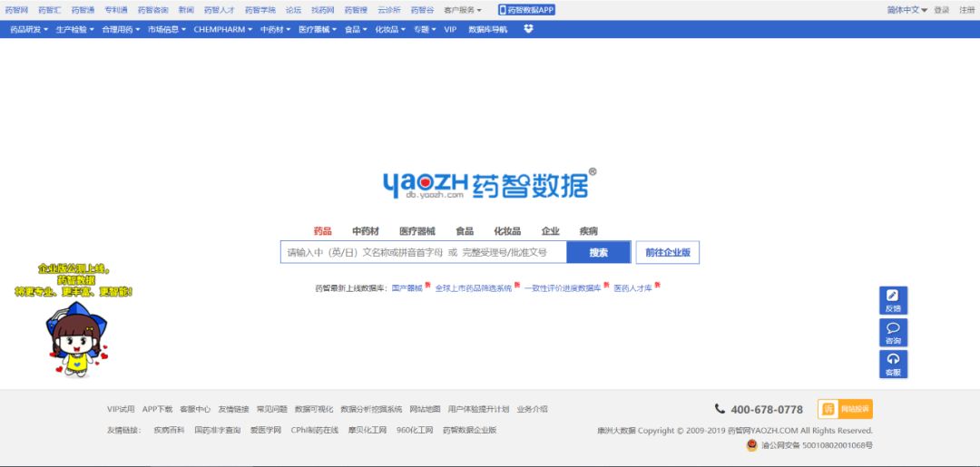Select the 食品 search tab above search box

pos(465,231)
